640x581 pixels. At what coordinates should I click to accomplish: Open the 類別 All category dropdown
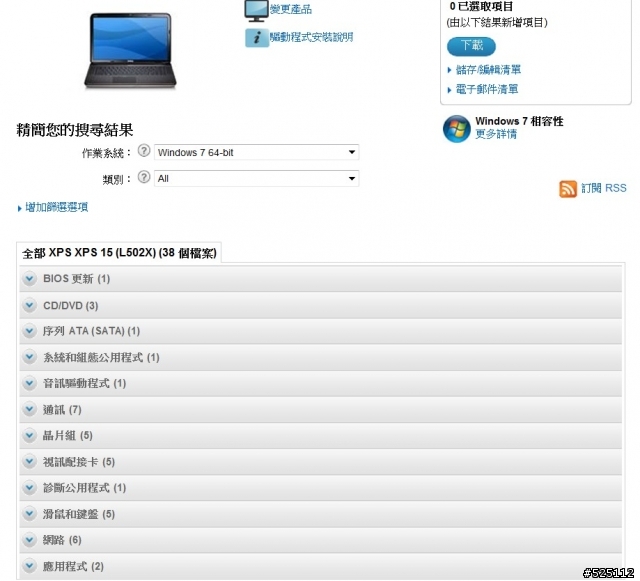pos(256,178)
